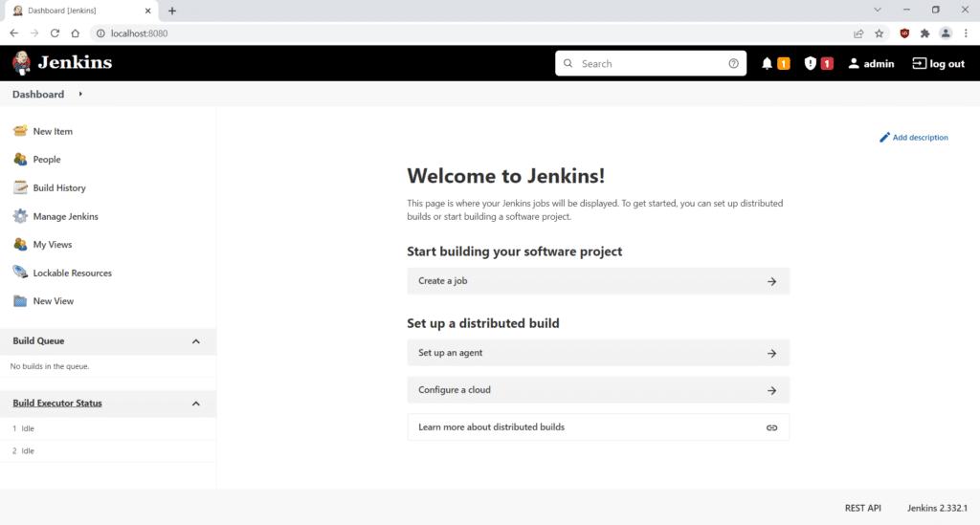Image resolution: width=980 pixels, height=525 pixels.
Task: Open the browser extensions puzzle icon
Action: 925,33
